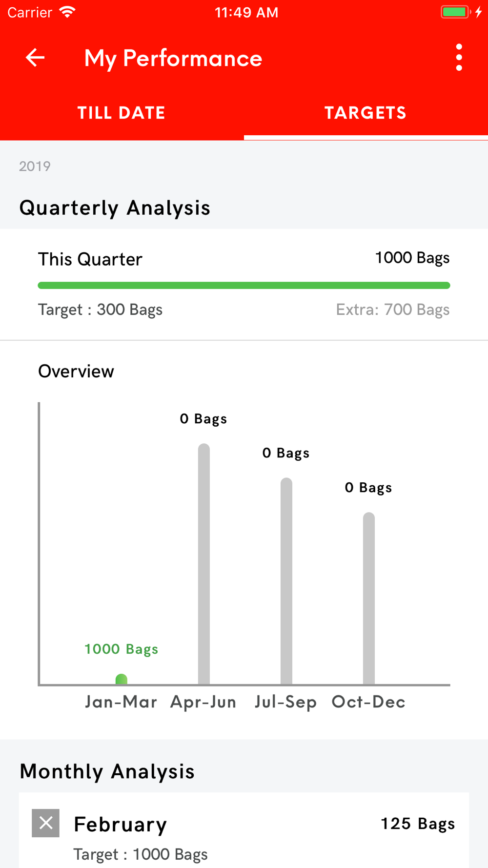Select the TARGETS tab

[x=366, y=113]
